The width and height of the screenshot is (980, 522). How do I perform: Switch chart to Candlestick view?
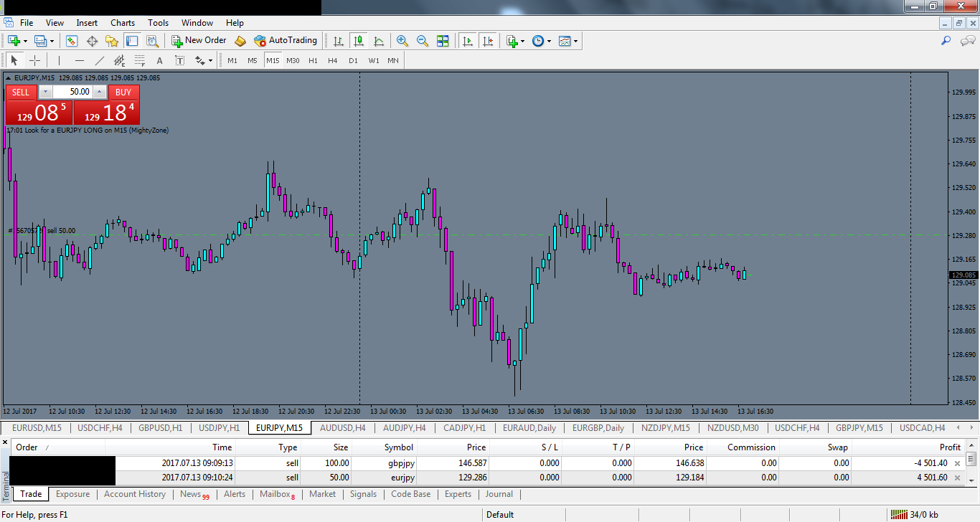359,41
